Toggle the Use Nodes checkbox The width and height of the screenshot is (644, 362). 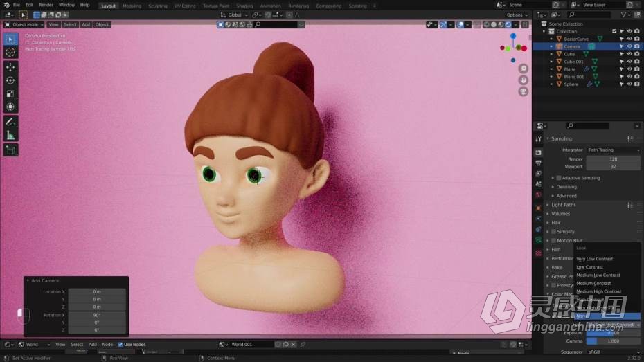[x=120, y=345]
